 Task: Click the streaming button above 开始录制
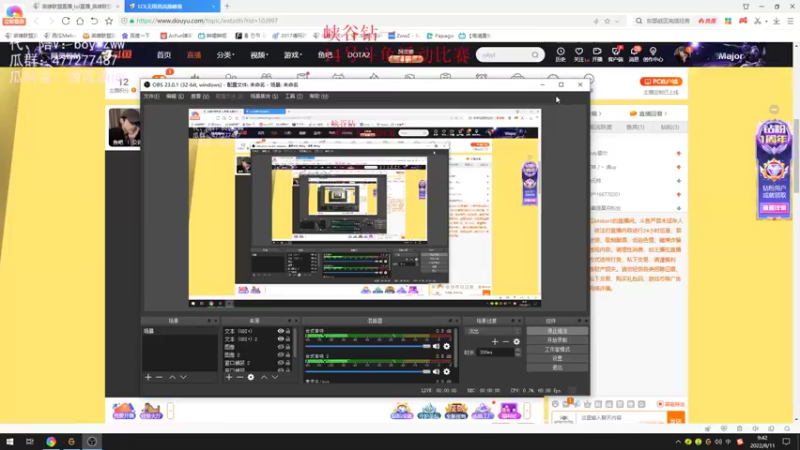coord(557,331)
